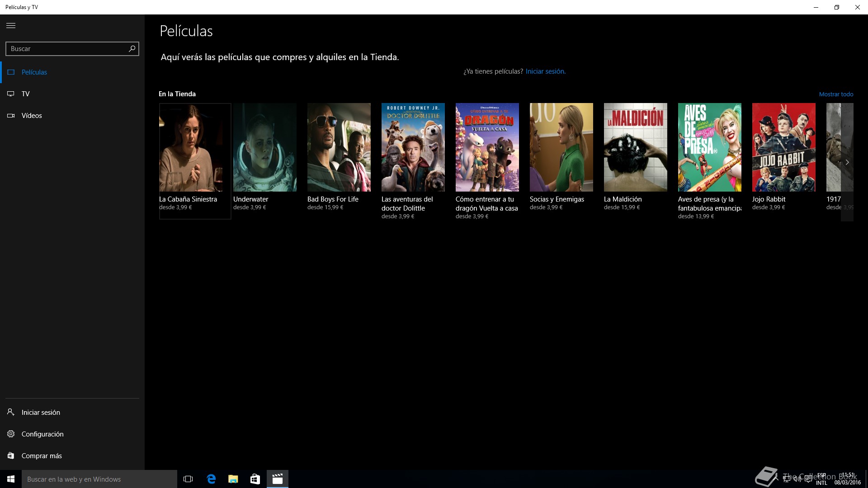Open the hamburger navigation menu
This screenshot has width=868, height=488.
point(11,26)
